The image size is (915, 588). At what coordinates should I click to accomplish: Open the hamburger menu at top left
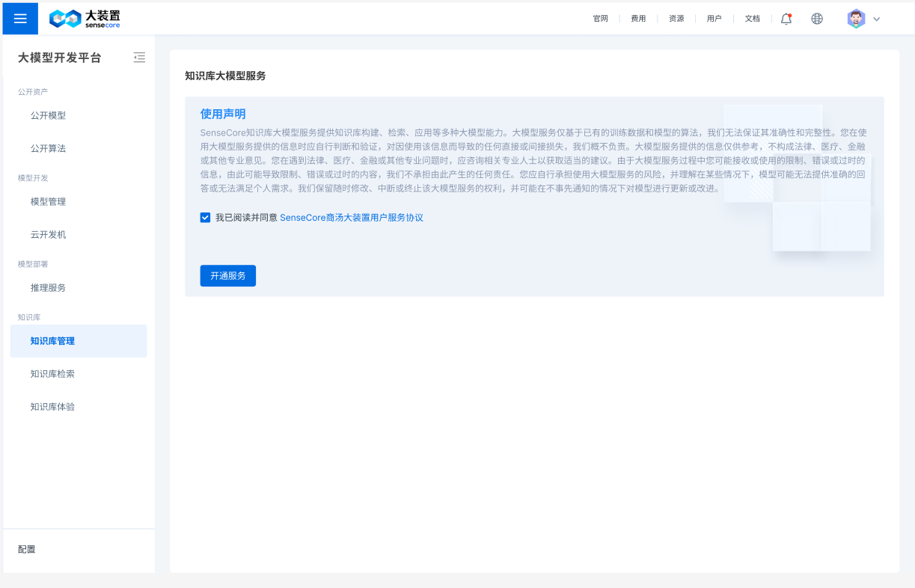point(19,18)
